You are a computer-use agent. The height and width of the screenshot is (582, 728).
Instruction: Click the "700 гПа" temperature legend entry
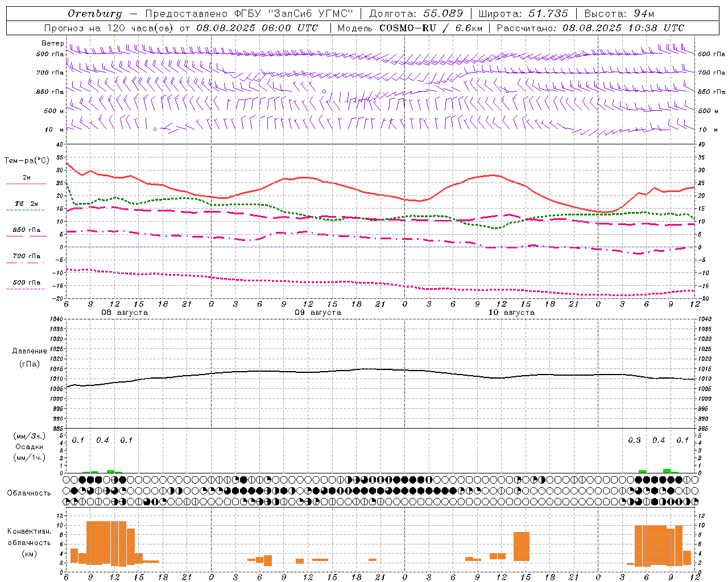[26, 256]
